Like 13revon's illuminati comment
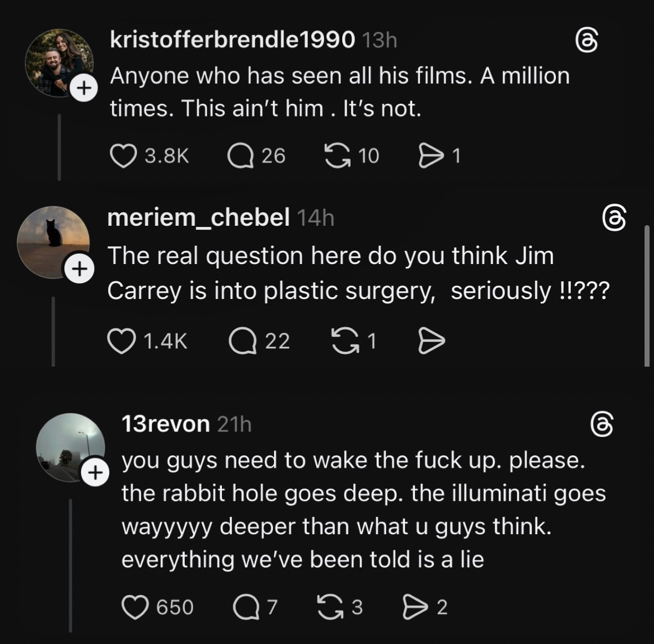This screenshot has width=654, height=644. coord(135,607)
